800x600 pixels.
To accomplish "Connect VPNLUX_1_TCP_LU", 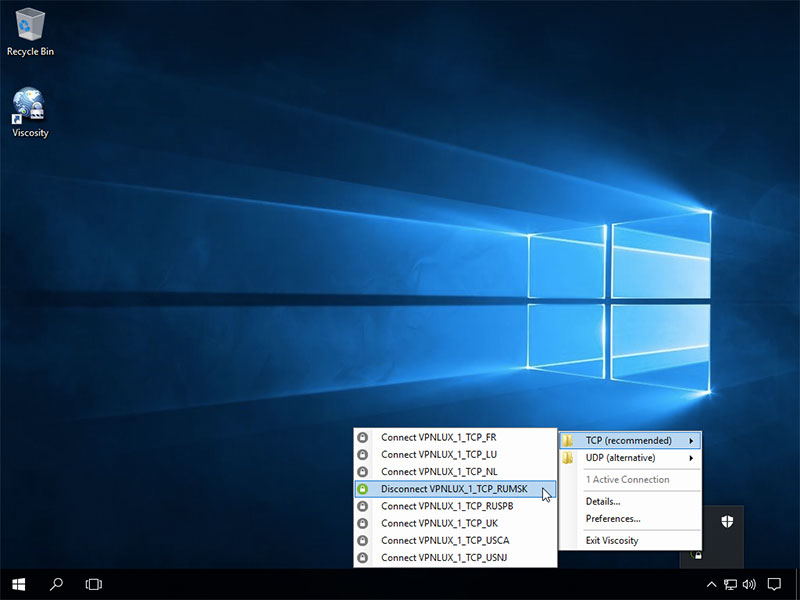I will [x=455, y=455].
